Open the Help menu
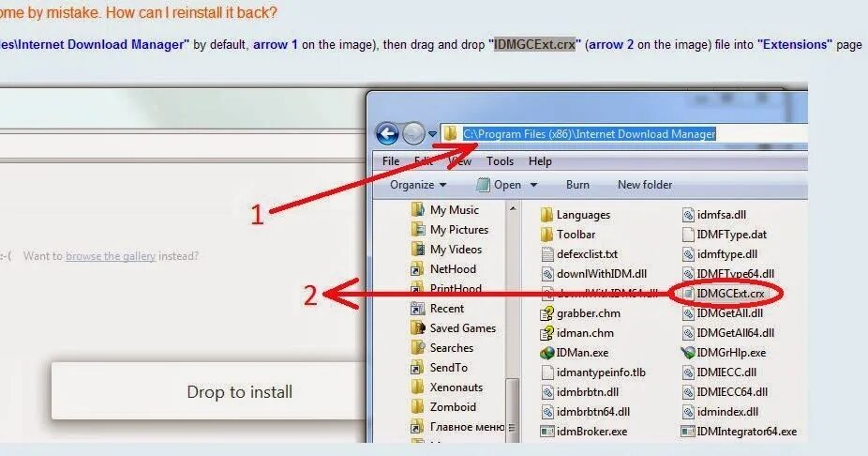The image size is (868, 456). [x=540, y=161]
